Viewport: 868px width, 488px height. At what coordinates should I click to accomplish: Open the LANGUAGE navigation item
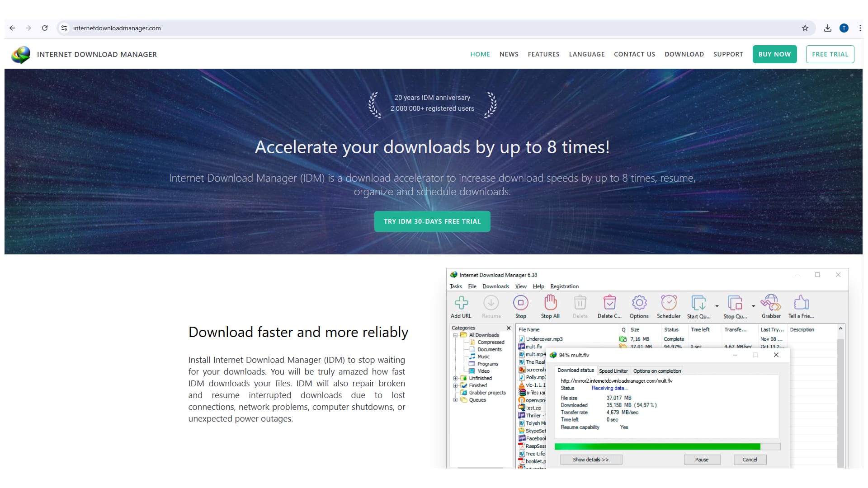587,54
